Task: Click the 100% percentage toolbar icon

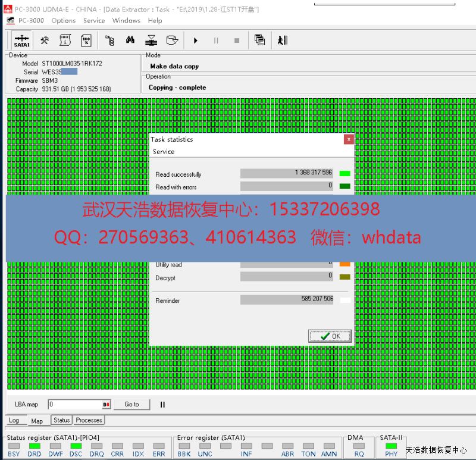Action: pyautogui.click(x=86, y=40)
